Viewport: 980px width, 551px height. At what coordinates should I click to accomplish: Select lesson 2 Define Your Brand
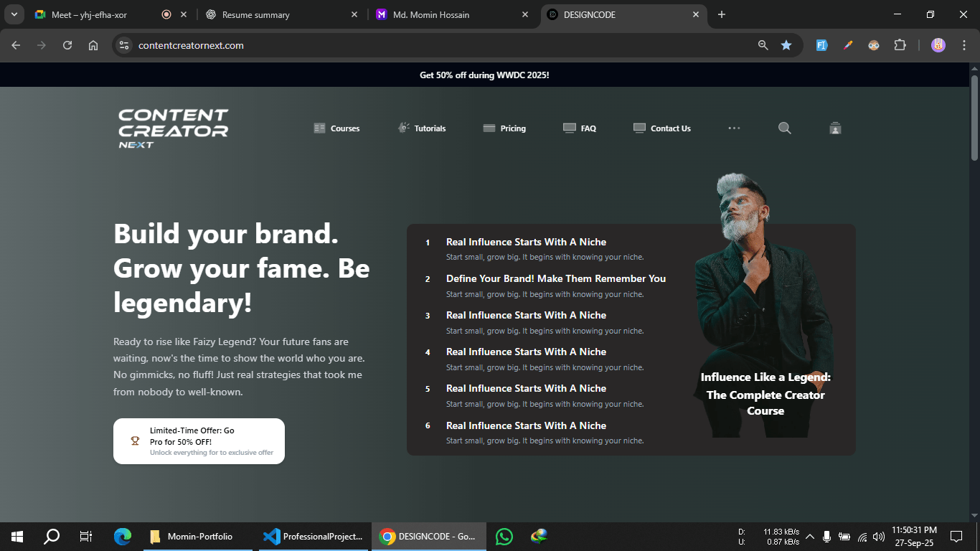pos(555,279)
